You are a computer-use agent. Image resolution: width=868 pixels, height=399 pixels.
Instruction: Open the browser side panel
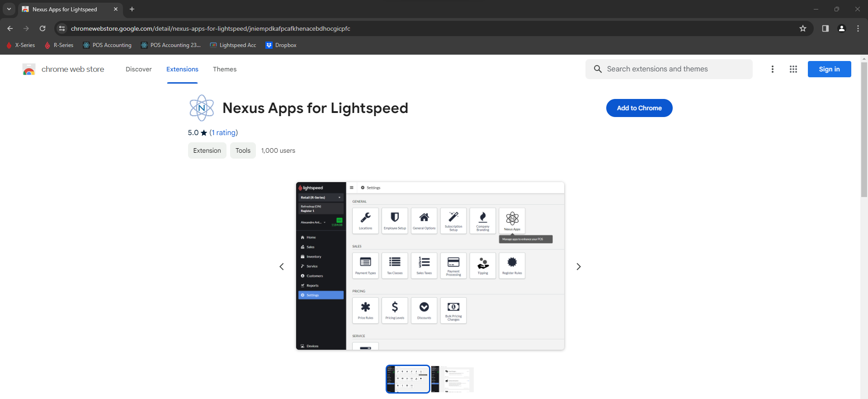pos(826,28)
